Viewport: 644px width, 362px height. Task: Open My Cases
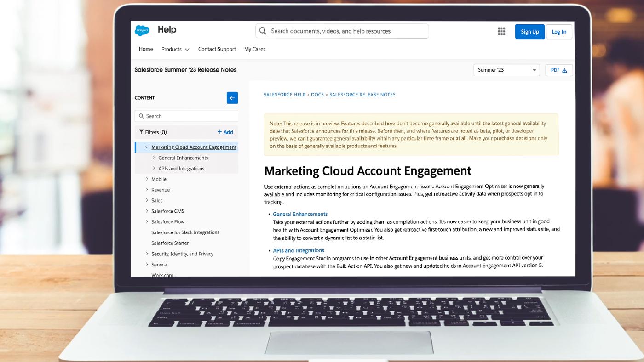[254, 49]
